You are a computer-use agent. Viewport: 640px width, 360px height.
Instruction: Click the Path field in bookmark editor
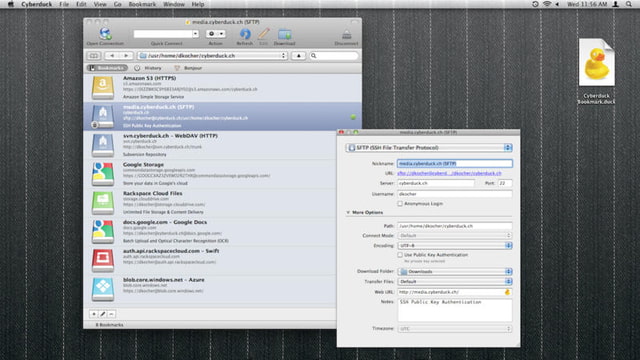(455, 226)
